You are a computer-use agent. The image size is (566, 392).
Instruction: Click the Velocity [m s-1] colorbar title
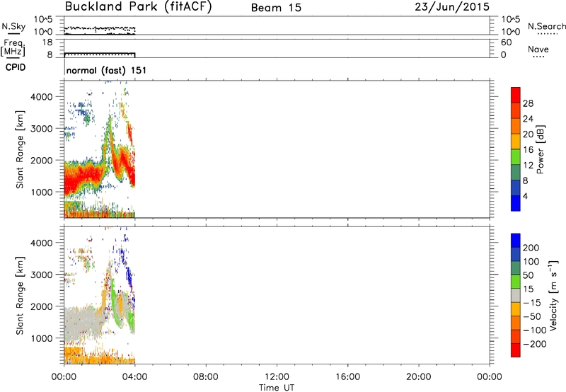click(553, 295)
